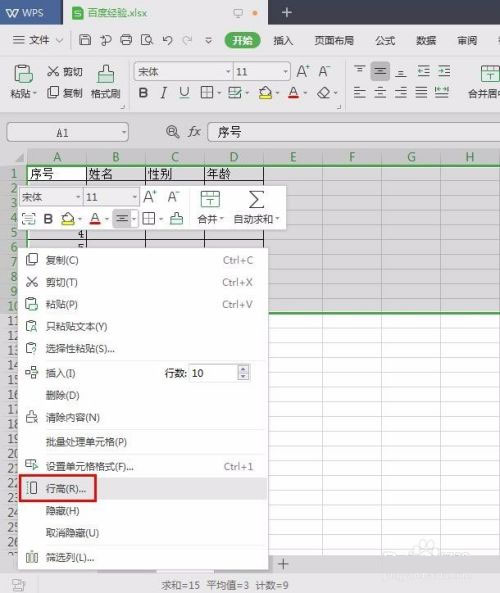Add a new sheet with plus button
The height and width of the screenshot is (593, 500).
[283, 564]
